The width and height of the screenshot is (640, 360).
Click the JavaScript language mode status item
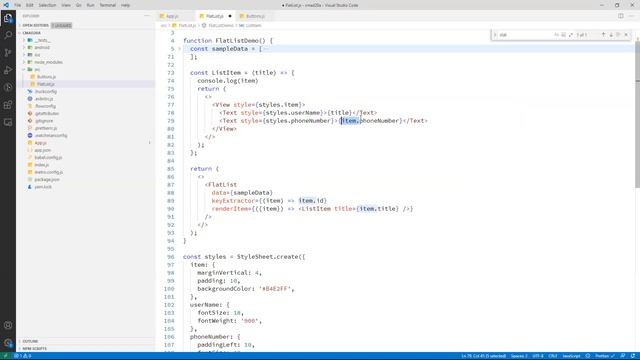[x=571, y=356]
